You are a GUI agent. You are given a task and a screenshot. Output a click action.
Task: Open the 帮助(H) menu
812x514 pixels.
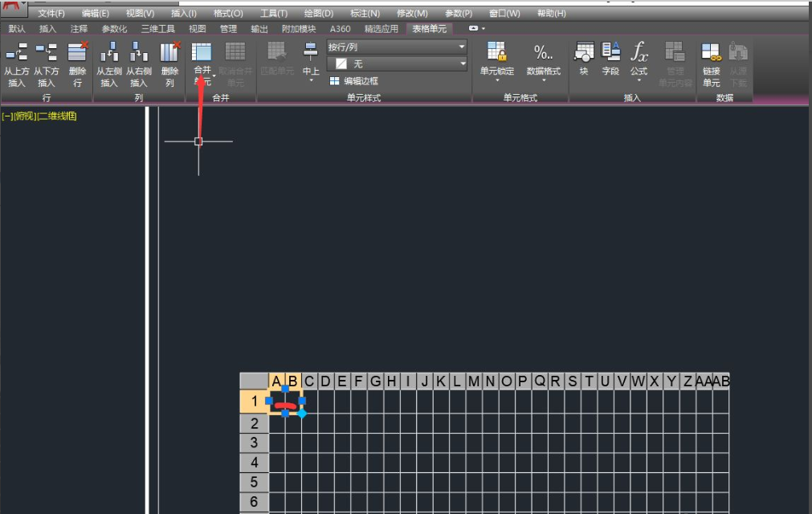(x=552, y=14)
